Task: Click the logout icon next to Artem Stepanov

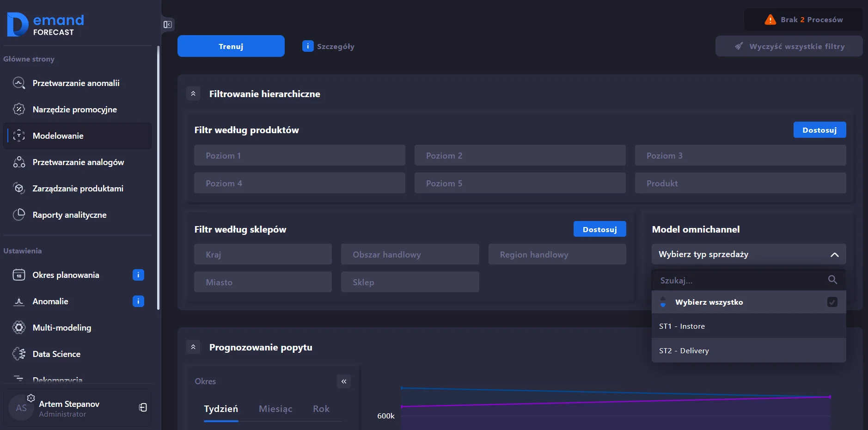Action: coord(143,407)
